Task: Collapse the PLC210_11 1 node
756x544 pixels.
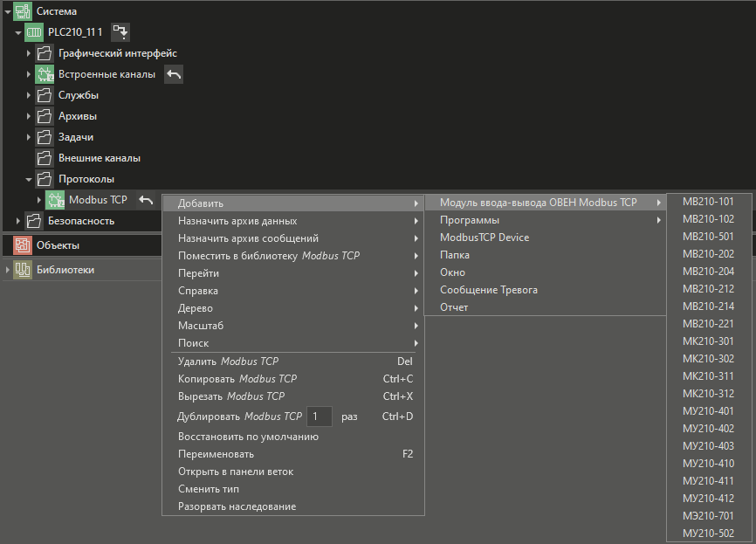Action: point(18,33)
